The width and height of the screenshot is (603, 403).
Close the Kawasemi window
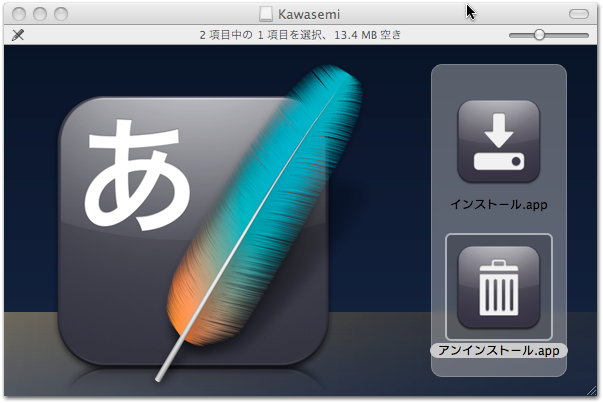click(19, 14)
